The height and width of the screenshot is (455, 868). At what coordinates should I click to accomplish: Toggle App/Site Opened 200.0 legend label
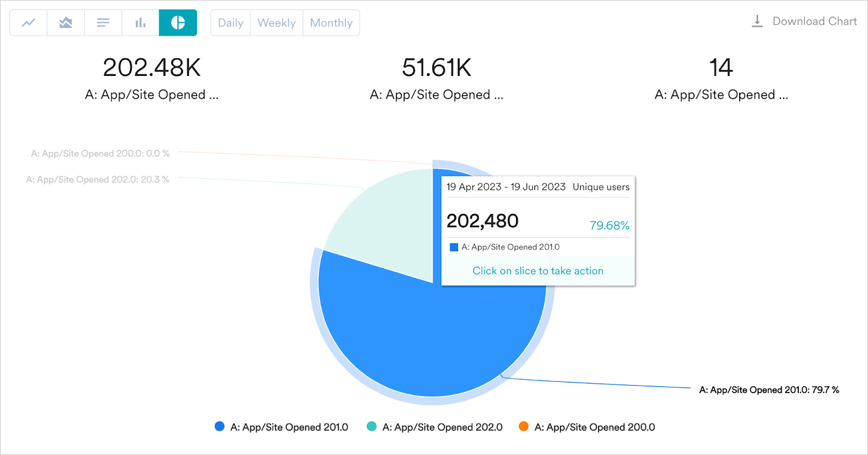pyautogui.click(x=595, y=427)
